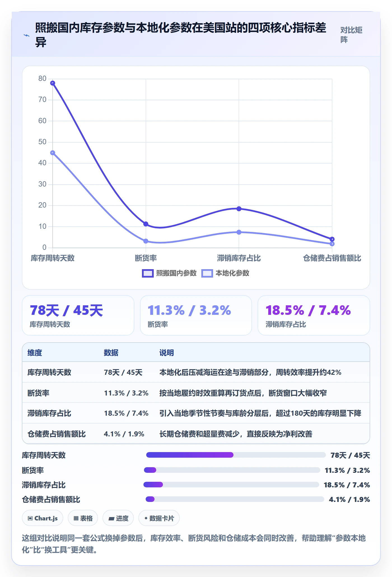The image size is (392, 577).
Task: Click the table cell 4.1% / 1.9%
Action: pyautogui.click(x=124, y=434)
